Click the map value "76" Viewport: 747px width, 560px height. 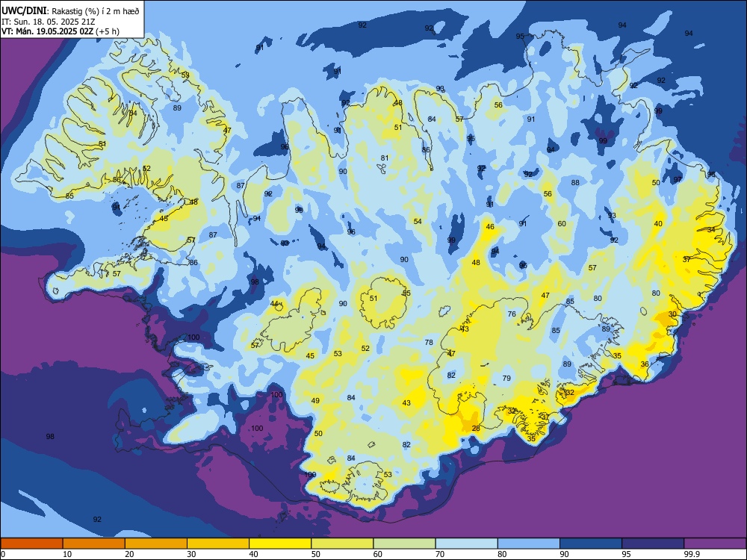tap(512, 314)
